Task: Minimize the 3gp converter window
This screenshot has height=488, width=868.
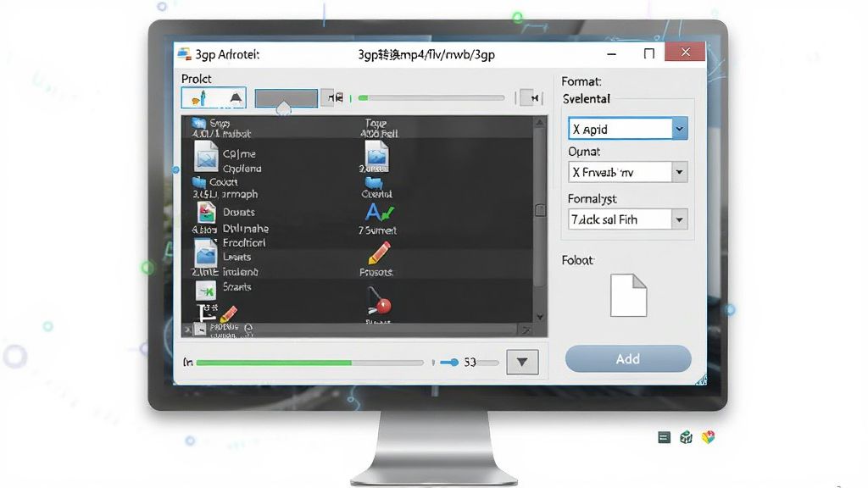Action: (x=612, y=53)
